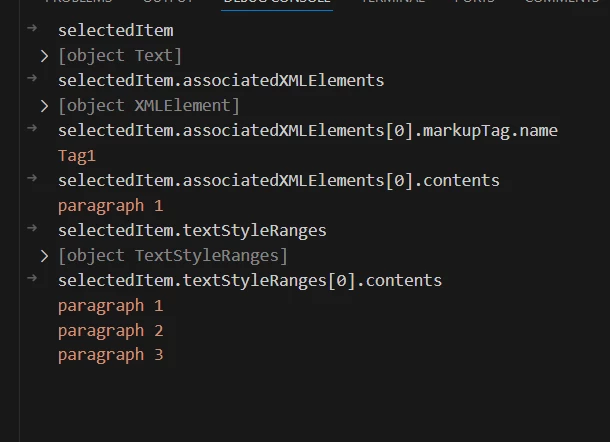
Task: Switch to the Output tab
Action: point(168,1)
